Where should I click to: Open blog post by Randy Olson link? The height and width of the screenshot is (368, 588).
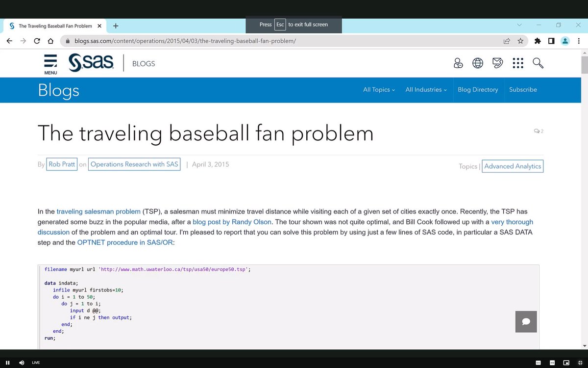coord(232,222)
